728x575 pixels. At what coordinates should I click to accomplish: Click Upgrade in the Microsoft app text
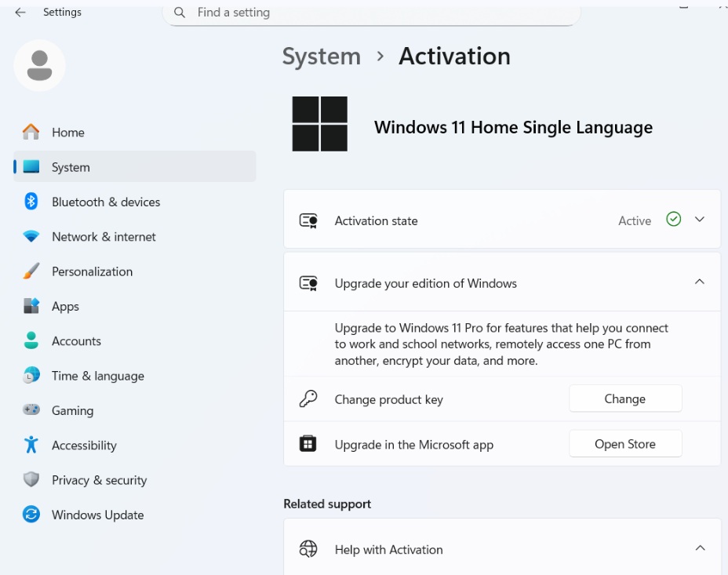[x=414, y=445]
